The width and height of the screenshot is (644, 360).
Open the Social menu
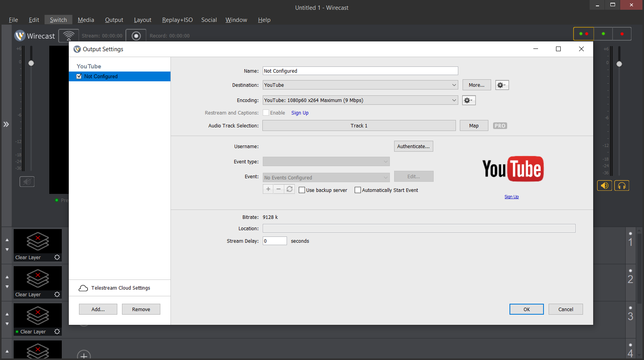coord(209,20)
